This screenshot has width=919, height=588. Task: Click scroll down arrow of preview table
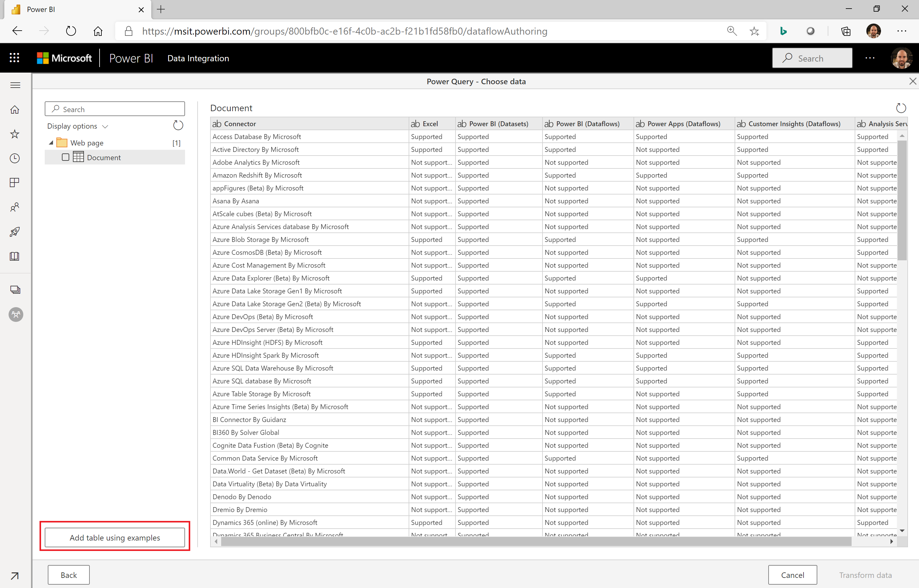[x=902, y=531]
